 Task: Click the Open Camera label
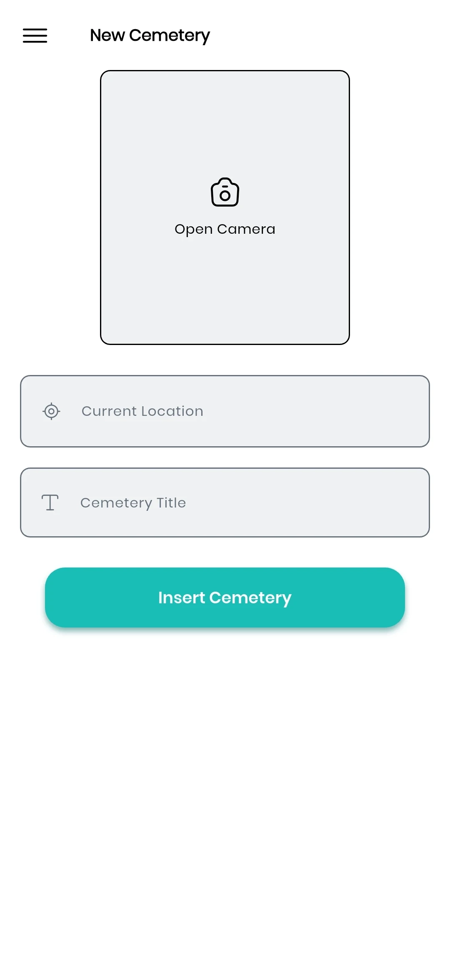(x=225, y=229)
